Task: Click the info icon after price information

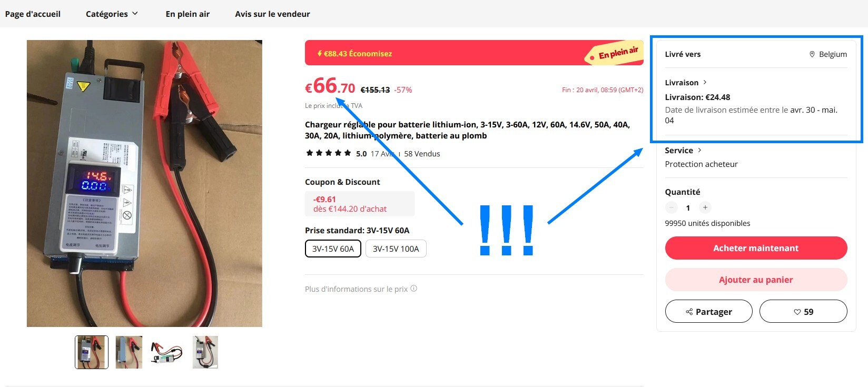Action: [x=414, y=289]
